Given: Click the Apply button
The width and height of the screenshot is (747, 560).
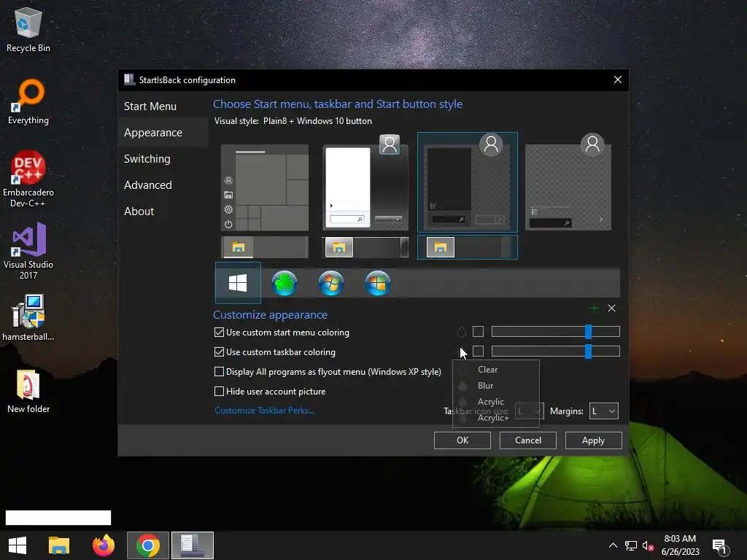Looking at the screenshot, I should (593, 440).
